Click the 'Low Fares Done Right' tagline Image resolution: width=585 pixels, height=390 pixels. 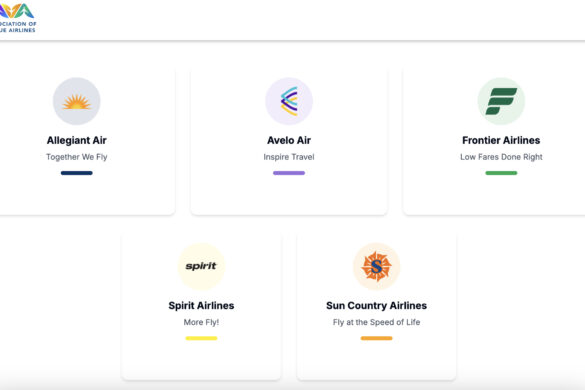pos(501,157)
